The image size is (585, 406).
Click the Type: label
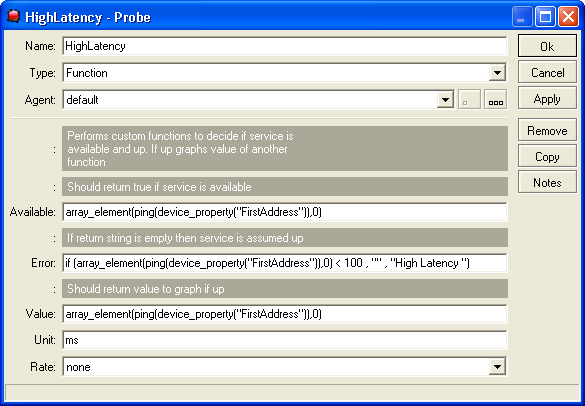[x=43, y=73]
